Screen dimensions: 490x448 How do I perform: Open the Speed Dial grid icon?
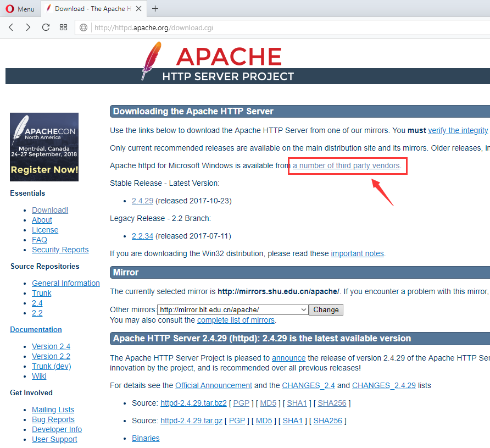63,27
